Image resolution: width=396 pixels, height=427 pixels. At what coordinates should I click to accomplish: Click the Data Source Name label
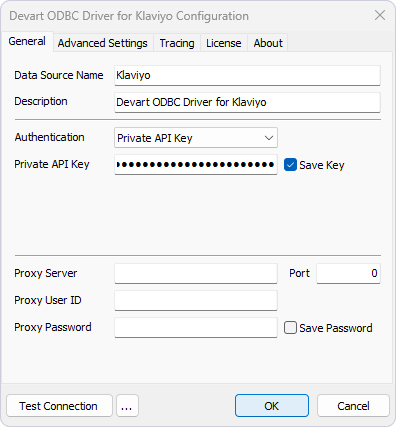coord(59,75)
